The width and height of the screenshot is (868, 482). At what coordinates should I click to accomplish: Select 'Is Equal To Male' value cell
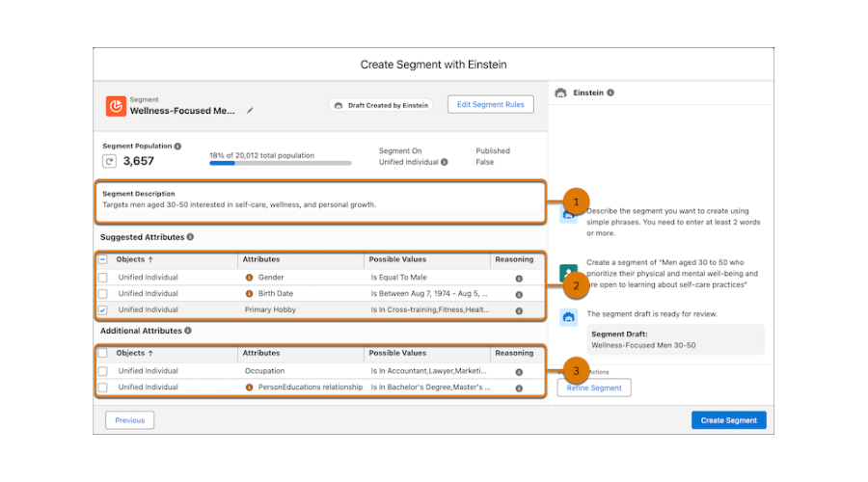[398, 278]
